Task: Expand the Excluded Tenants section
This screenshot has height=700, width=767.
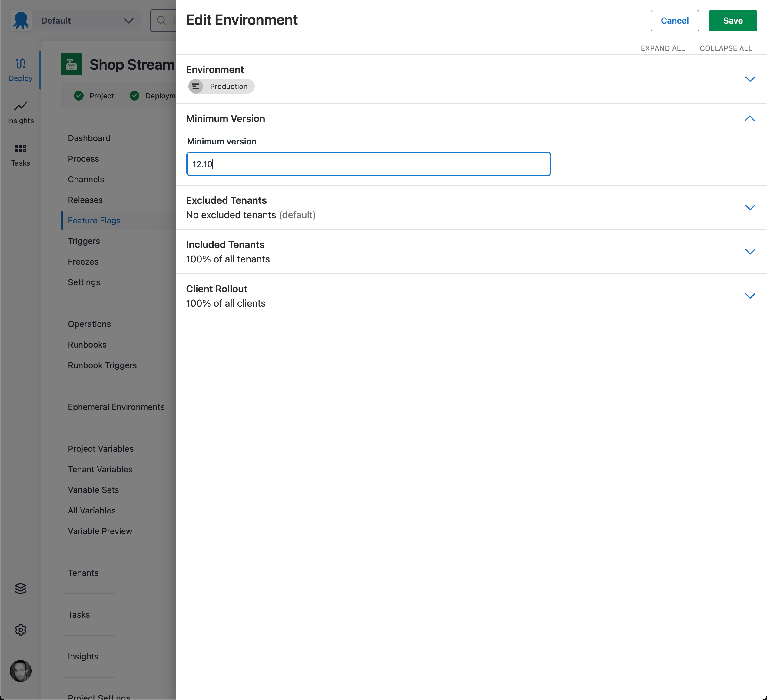Action: tap(749, 208)
